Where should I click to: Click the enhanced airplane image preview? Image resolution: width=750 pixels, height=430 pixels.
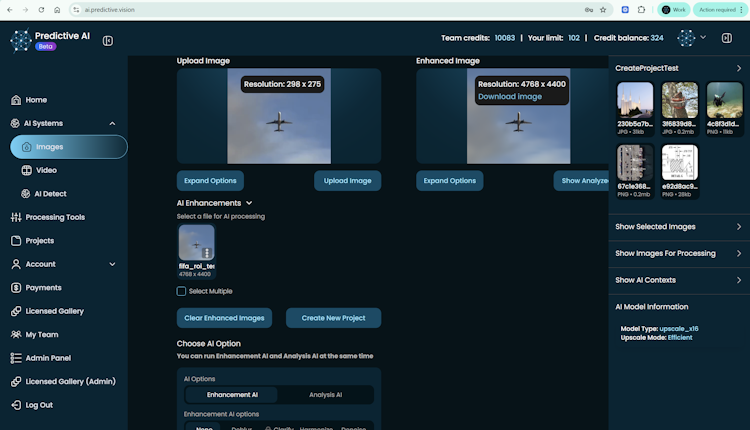(518, 116)
